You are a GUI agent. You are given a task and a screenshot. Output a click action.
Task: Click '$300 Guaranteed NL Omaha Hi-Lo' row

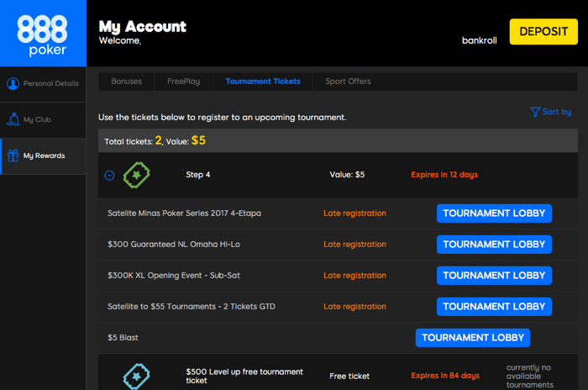pos(338,245)
